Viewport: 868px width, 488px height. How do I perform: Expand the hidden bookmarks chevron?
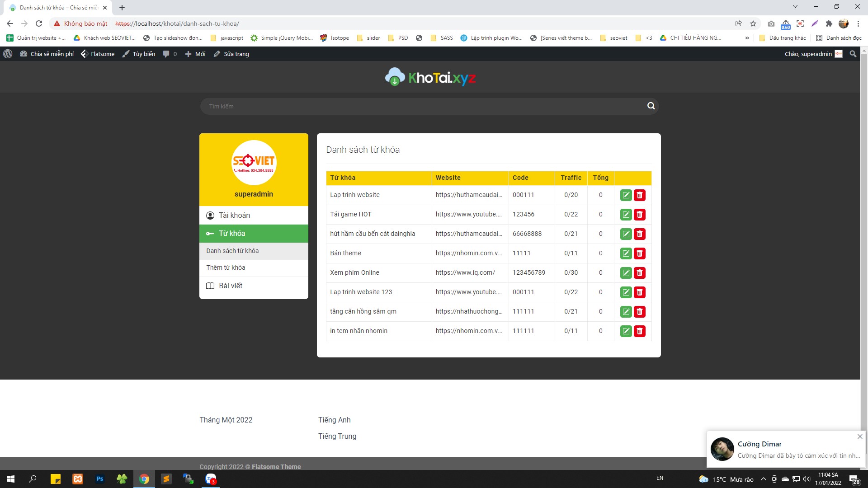click(747, 38)
